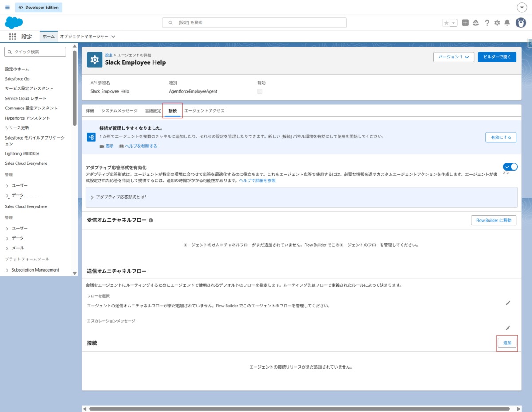
Task: Open the question mark help icon
Action: [487, 23]
